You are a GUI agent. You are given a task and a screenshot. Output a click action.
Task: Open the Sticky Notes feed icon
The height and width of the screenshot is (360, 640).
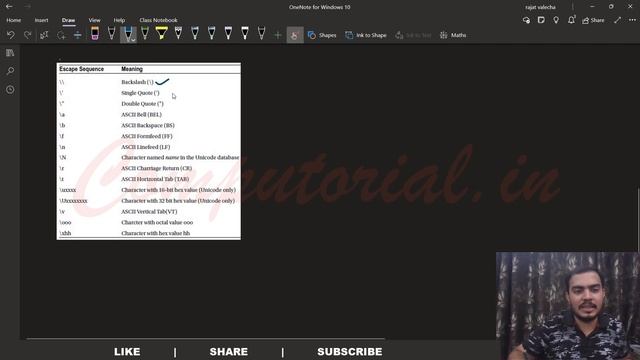point(541,20)
